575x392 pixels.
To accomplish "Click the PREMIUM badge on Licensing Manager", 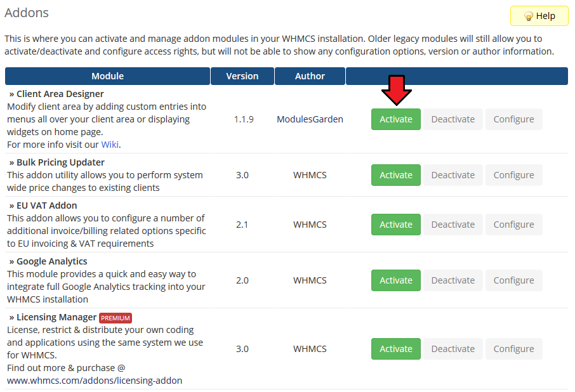I will [x=116, y=318].
